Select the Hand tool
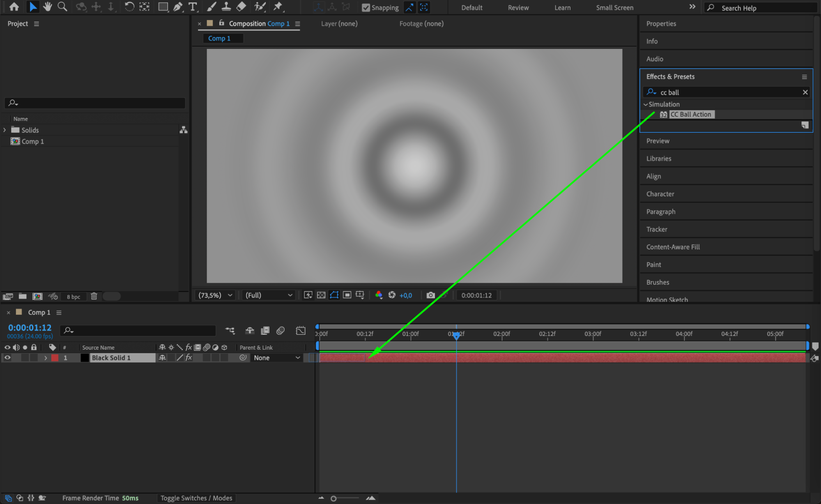 [x=48, y=7]
